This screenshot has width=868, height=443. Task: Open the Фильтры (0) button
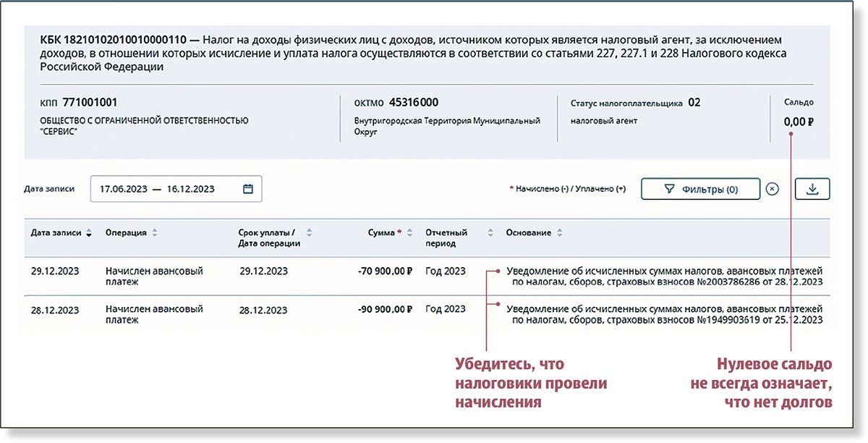point(700,189)
